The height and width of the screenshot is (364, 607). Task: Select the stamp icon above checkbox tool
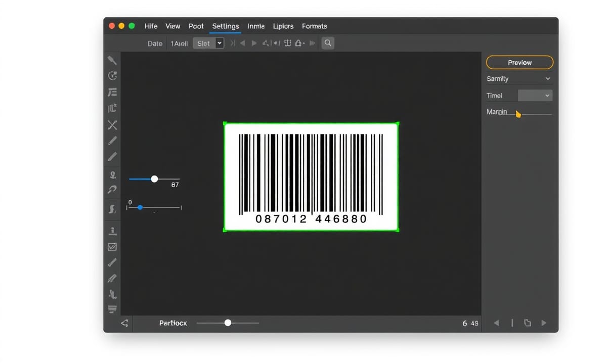(x=112, y=231)
